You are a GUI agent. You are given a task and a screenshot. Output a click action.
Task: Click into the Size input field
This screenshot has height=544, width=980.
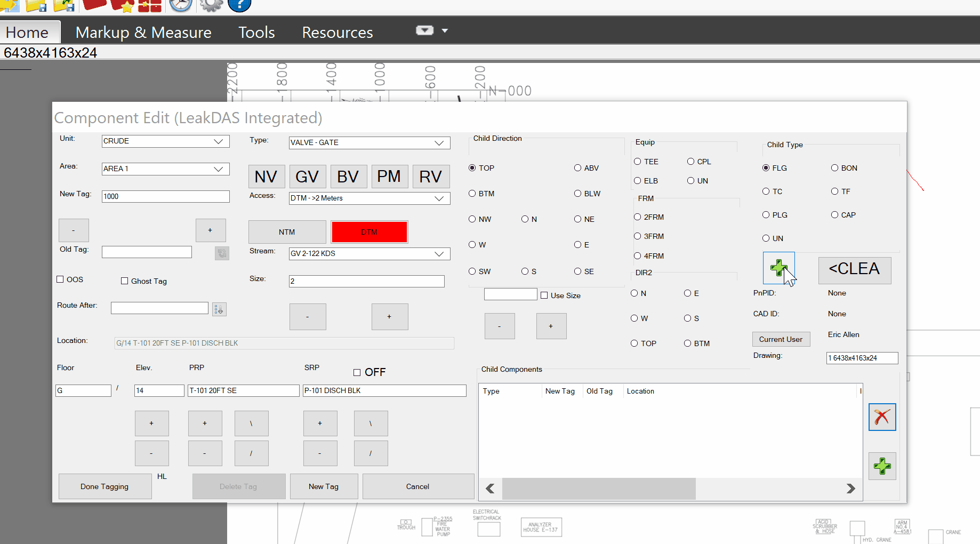366,282
